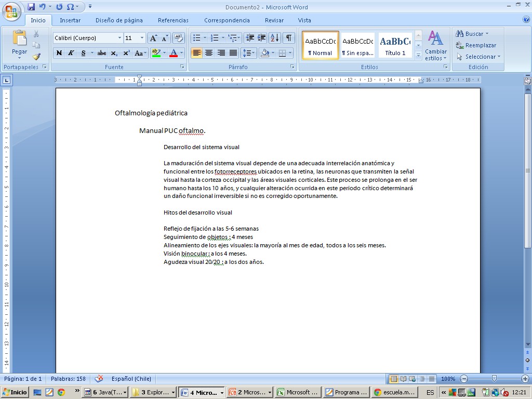Click the Inicio start button on taskbar
Screen dimensions: 532x399
pos(15,392)
